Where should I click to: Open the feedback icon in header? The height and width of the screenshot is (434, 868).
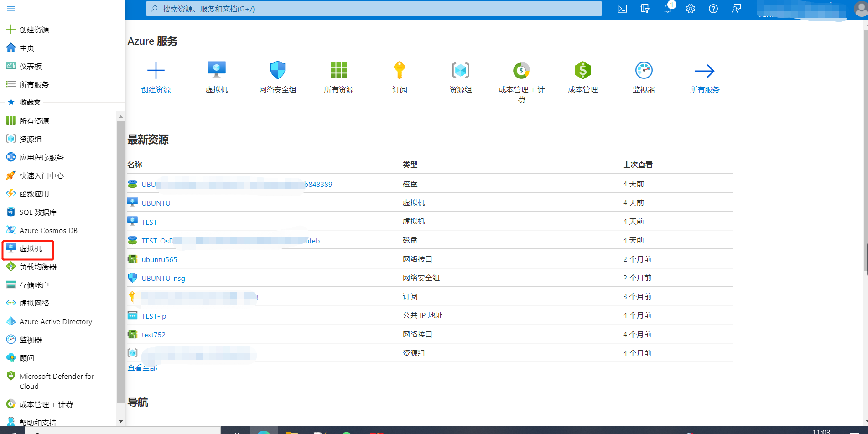[x=736, y=9]
